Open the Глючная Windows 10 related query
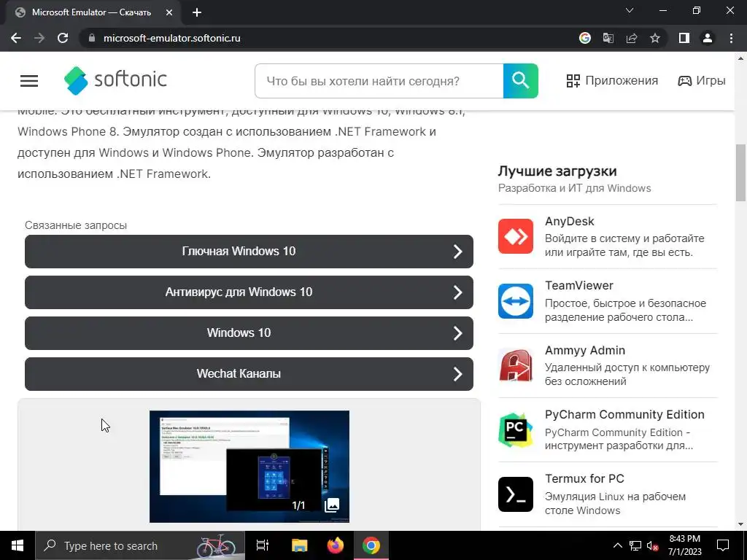 coord(249,252)
